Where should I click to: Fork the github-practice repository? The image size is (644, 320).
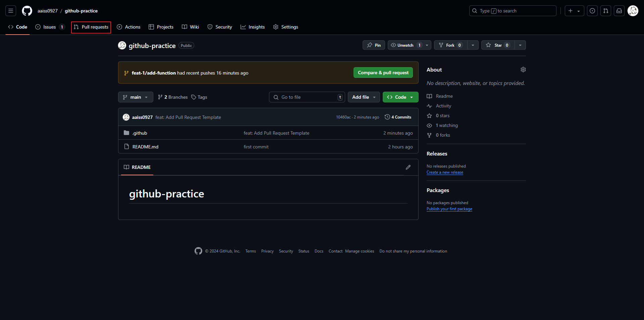click(450, 45)
